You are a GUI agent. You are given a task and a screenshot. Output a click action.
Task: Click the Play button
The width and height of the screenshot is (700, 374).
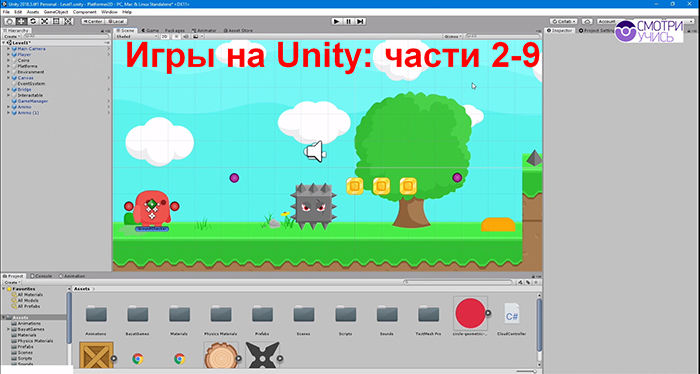(x=337, y=21)
